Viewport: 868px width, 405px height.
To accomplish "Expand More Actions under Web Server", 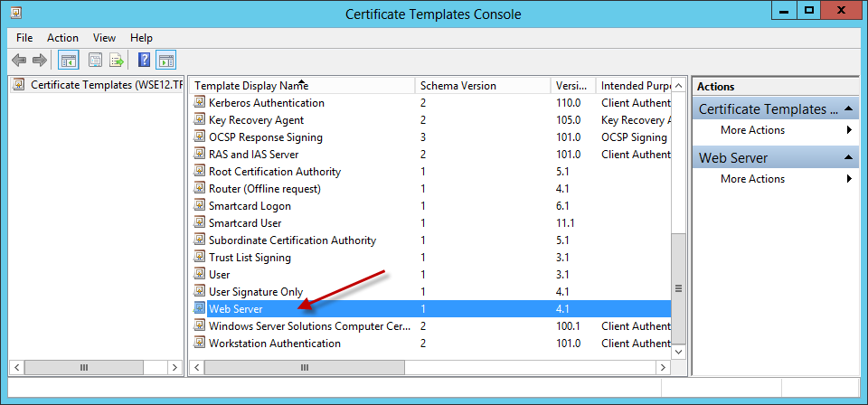I will pyautogui.click(x=752, y=179).
